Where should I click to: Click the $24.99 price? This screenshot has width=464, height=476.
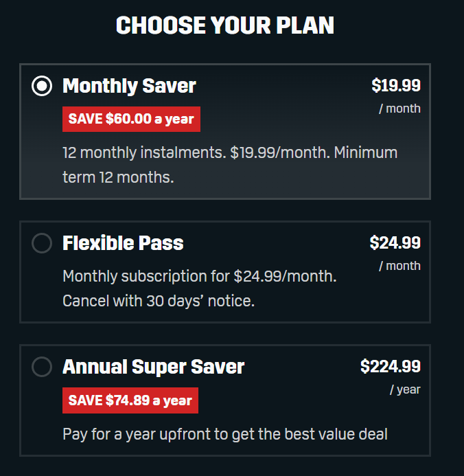point(395,243)
